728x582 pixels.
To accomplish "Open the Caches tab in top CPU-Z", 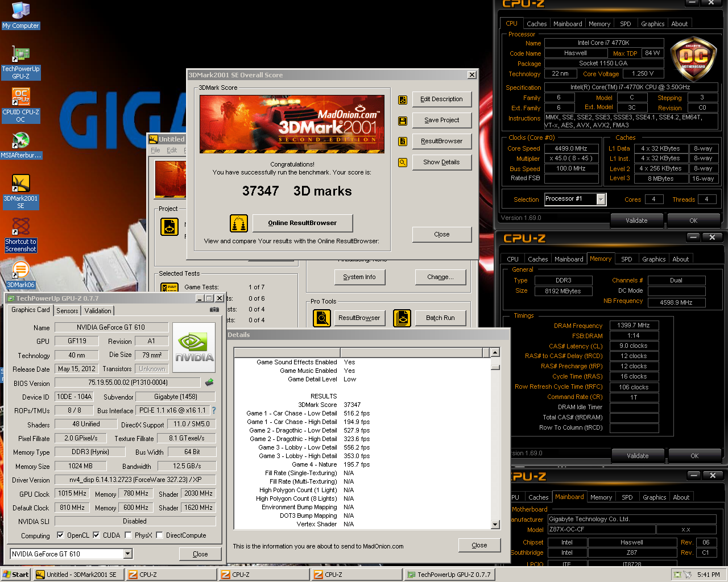I will (x=536, y=24).
